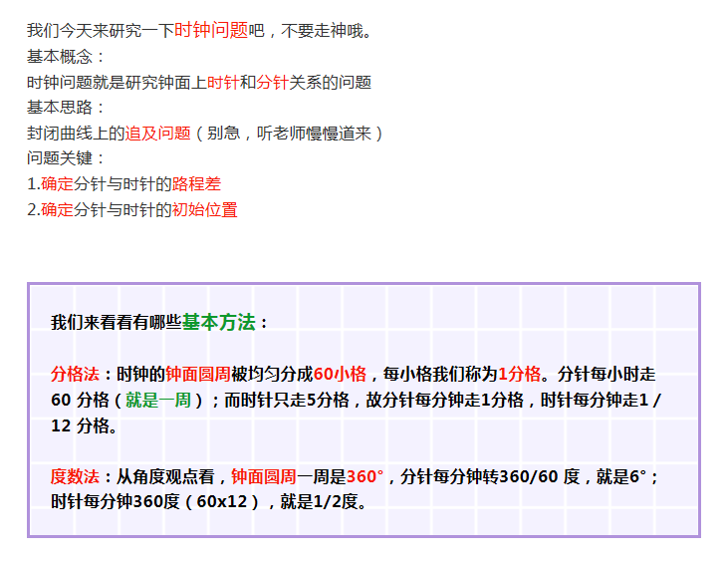Click the green phrase "就是一周"

(158, 400)
